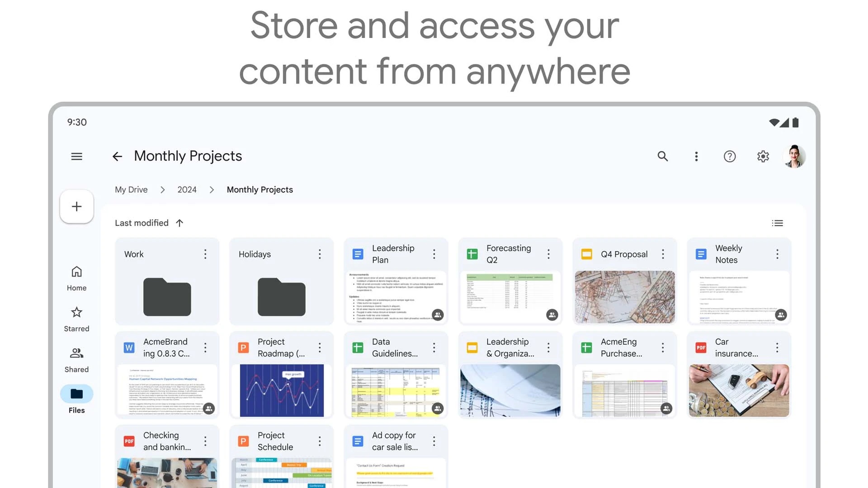
Task: Click the 2024 breadcrumb link
Action: coord(187,190)
